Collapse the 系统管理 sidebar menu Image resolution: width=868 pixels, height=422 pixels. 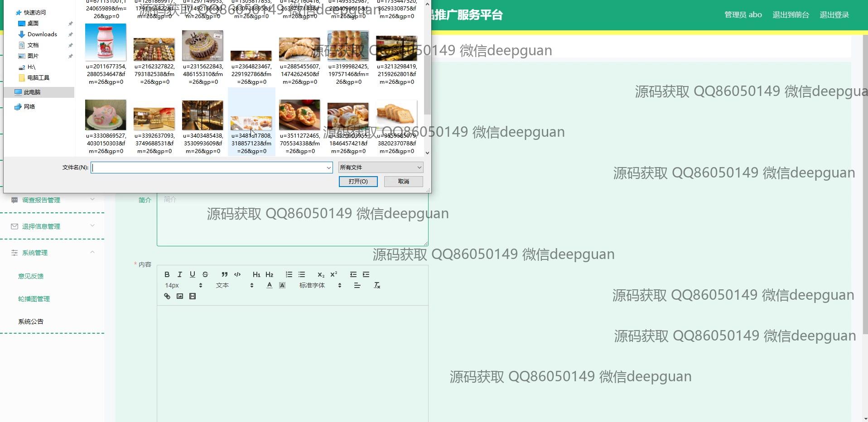tap(52, 252)
